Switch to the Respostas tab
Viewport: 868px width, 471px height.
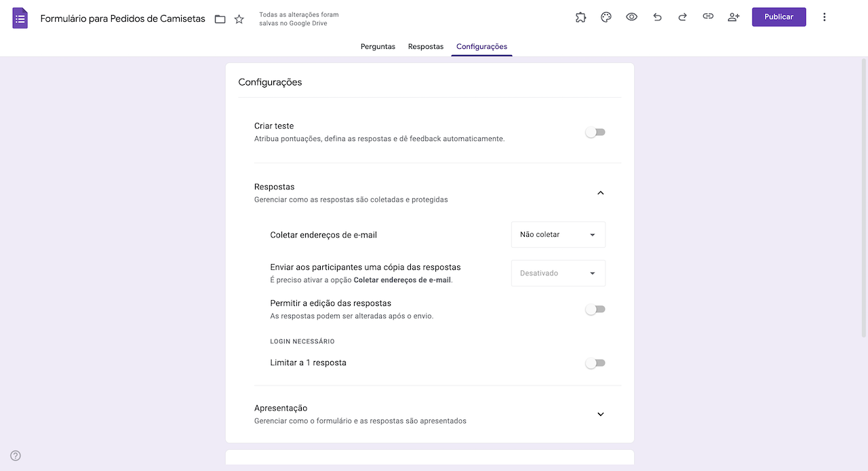(x=425, y=46)
